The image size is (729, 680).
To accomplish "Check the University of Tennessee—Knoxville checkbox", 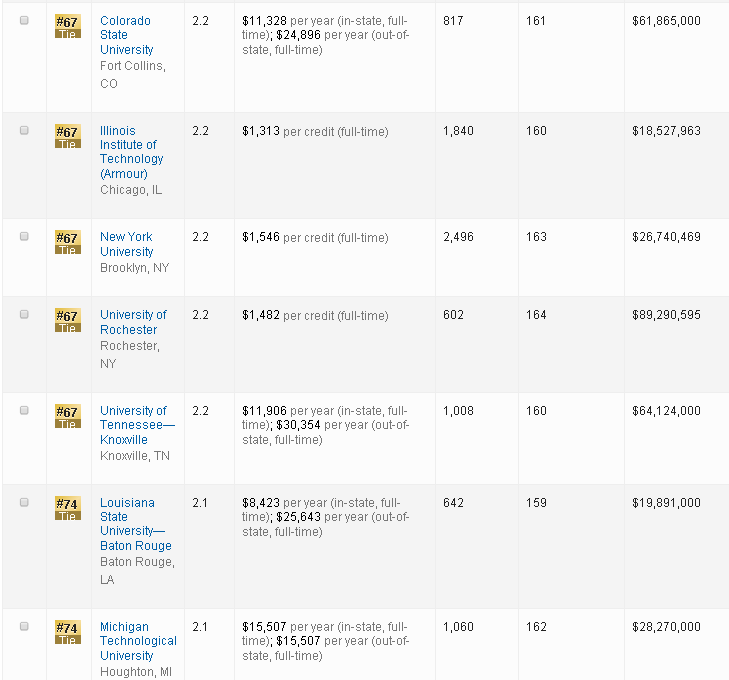I will click(24, 410).
